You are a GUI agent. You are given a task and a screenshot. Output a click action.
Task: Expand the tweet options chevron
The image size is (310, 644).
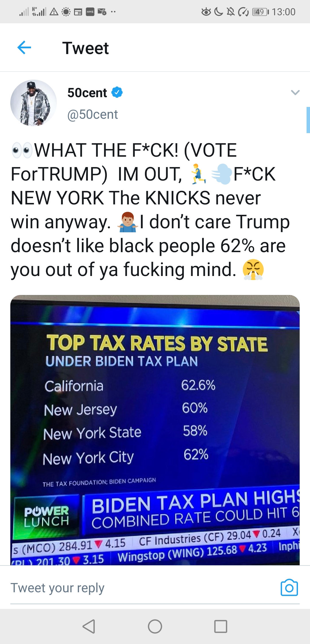click(x=295, y=92)
